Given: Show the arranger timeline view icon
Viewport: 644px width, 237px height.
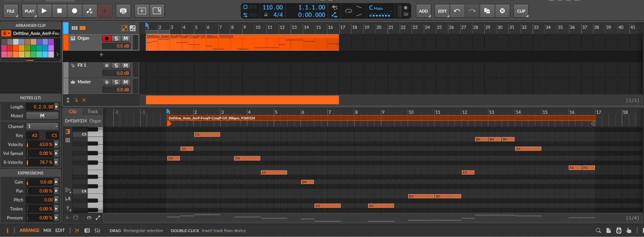Looking at the screenshot, I should coord(83,28).
